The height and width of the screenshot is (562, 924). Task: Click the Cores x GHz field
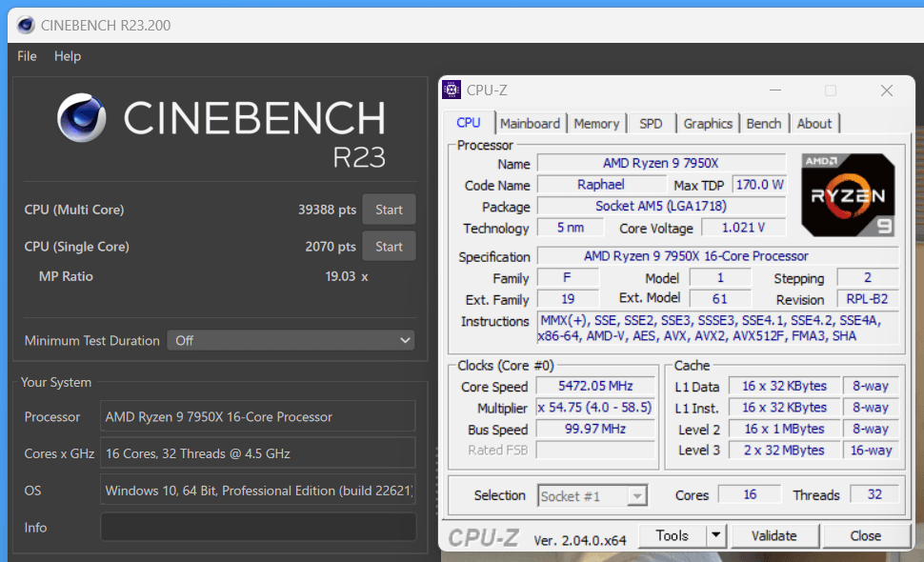pos(258,453)
